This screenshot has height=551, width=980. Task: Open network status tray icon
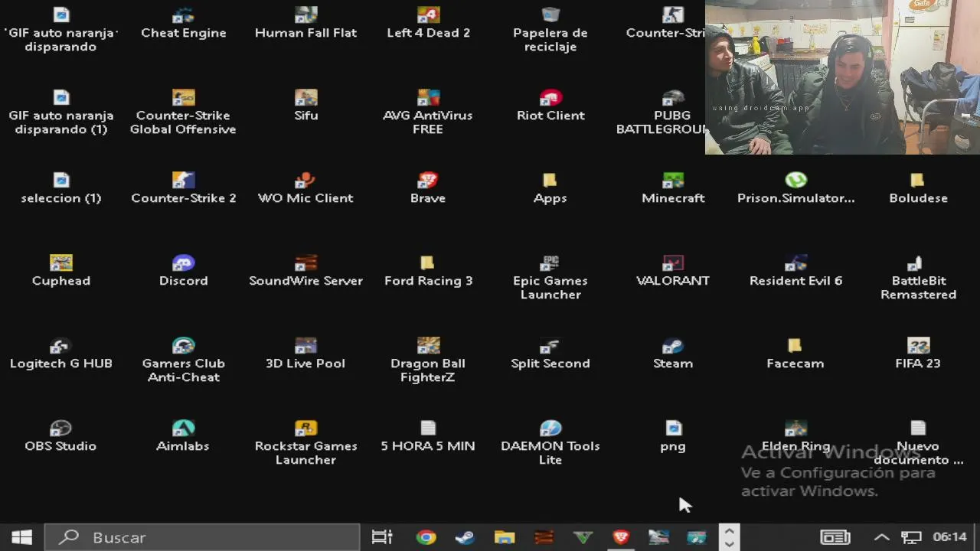911,537
